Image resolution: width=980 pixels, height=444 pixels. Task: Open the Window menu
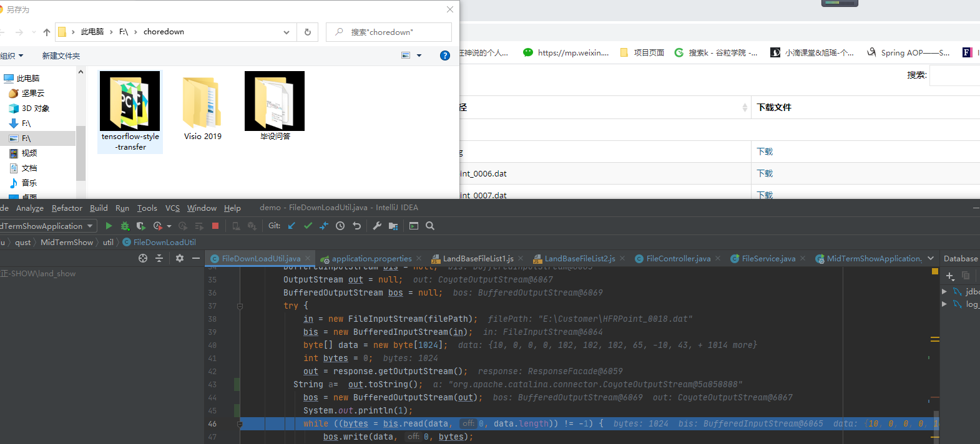coord(202,208)
